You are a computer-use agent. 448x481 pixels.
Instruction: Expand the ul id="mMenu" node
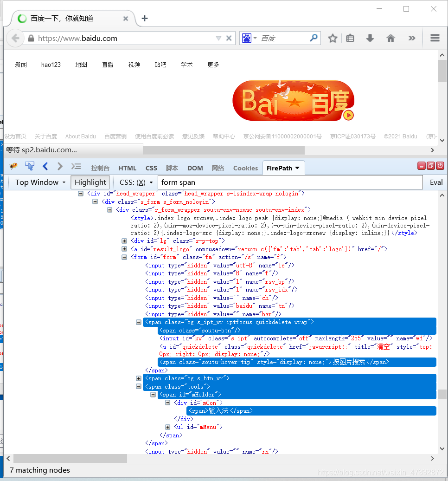pos(167,427)
